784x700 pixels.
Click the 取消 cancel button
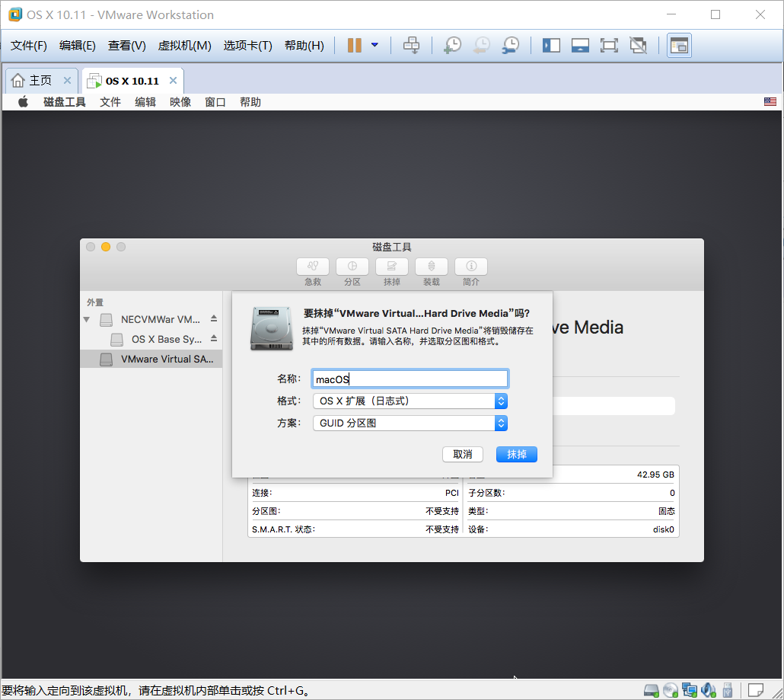coord(463,454)
